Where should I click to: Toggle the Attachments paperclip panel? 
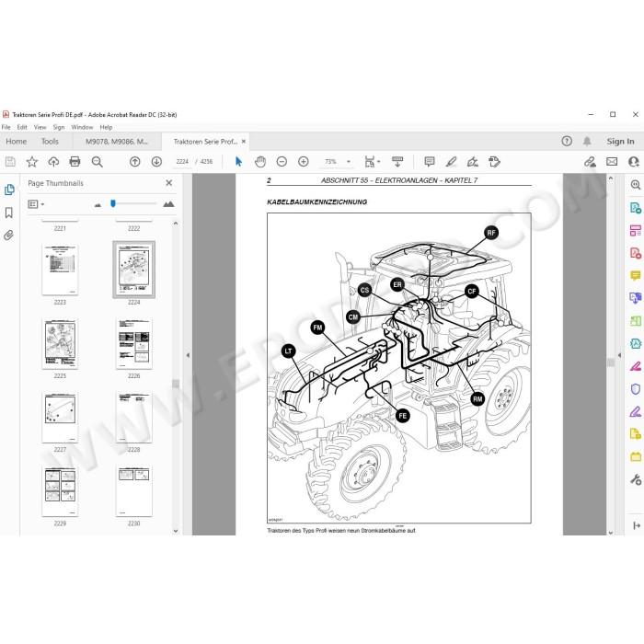pos(9,236)
